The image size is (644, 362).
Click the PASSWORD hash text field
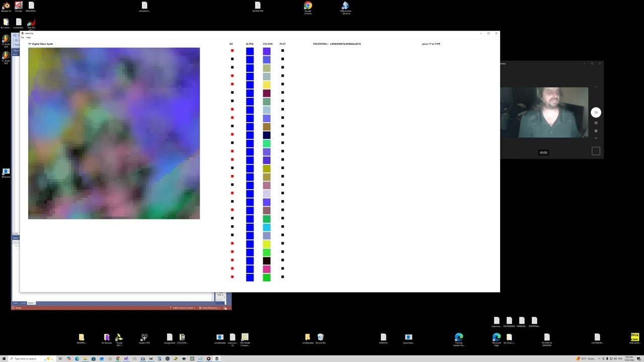click(x=346, y=44)
